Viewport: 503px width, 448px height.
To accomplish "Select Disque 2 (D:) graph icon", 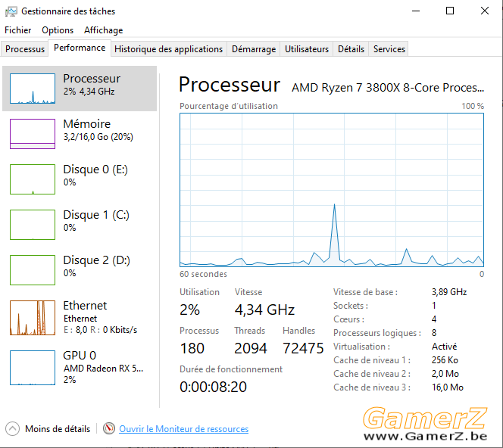I will tap(33, 270).
